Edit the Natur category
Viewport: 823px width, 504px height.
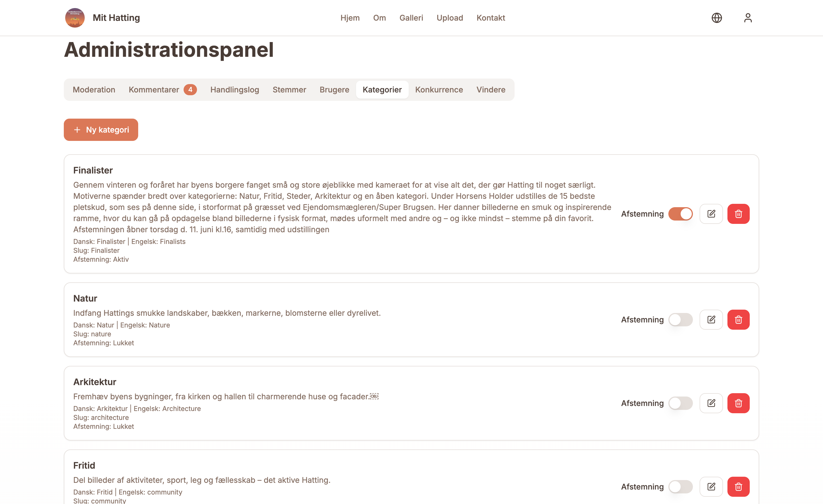pos(711,320)
